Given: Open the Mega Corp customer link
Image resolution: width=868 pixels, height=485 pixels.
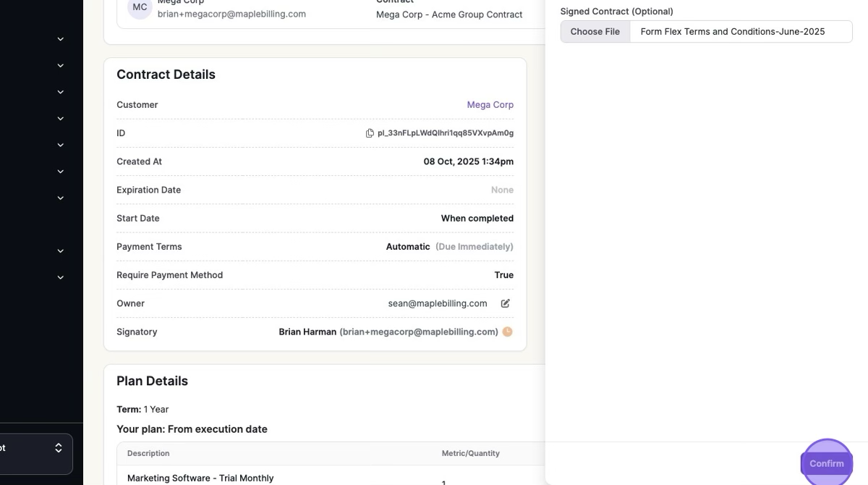Looking at the screenshot, I should [490, 105].
